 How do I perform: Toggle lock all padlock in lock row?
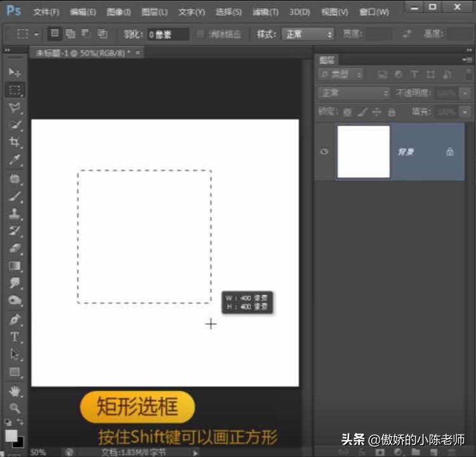point(392,112)
